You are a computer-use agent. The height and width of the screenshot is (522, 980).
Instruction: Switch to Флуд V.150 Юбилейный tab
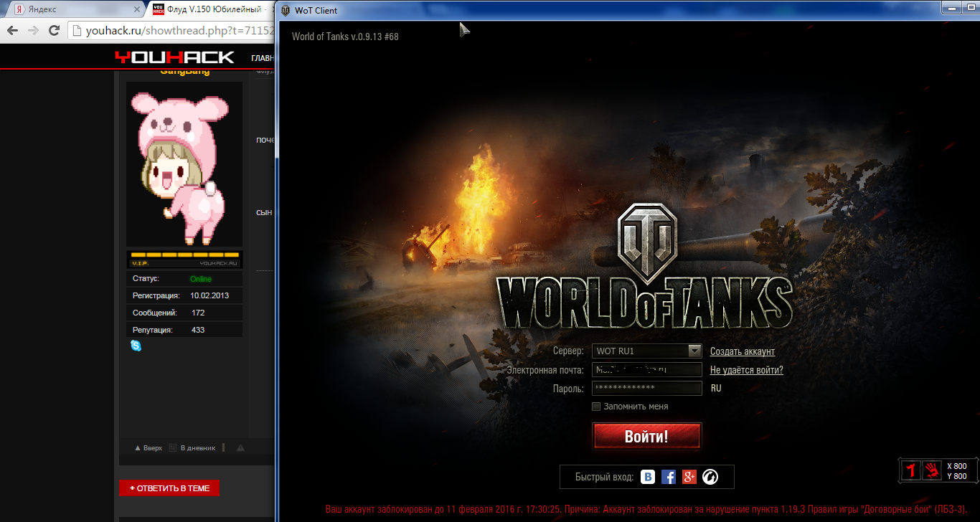pos(212,10)
